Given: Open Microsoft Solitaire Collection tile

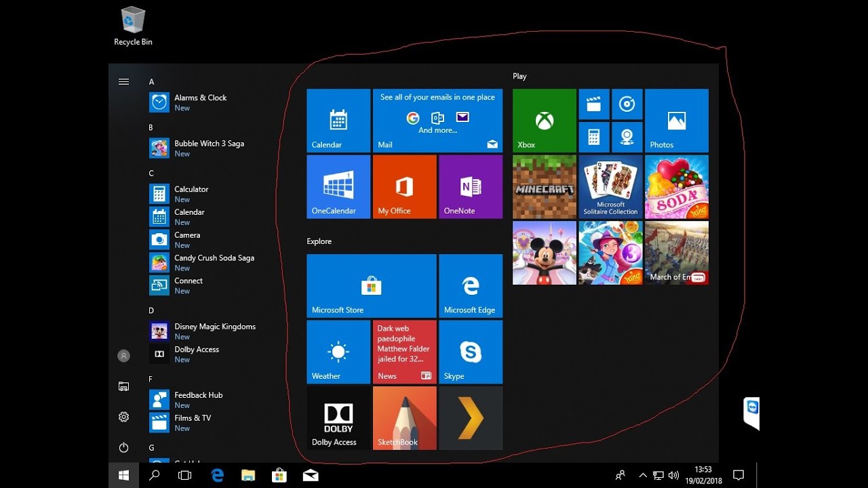Looking at the screenshot, I should coord(610,187).
